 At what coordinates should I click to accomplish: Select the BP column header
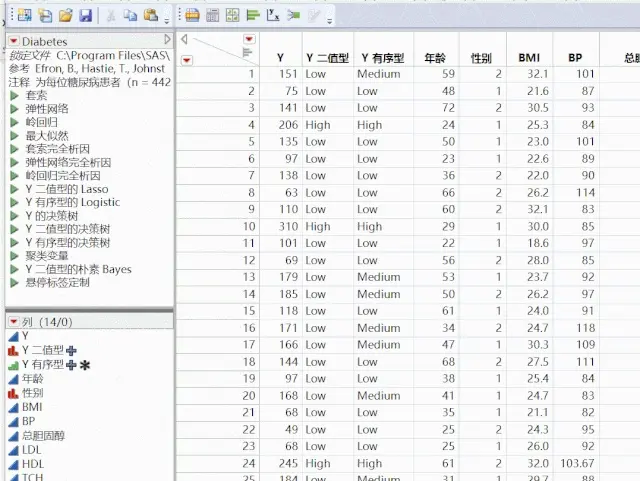[x=575, y=58]
